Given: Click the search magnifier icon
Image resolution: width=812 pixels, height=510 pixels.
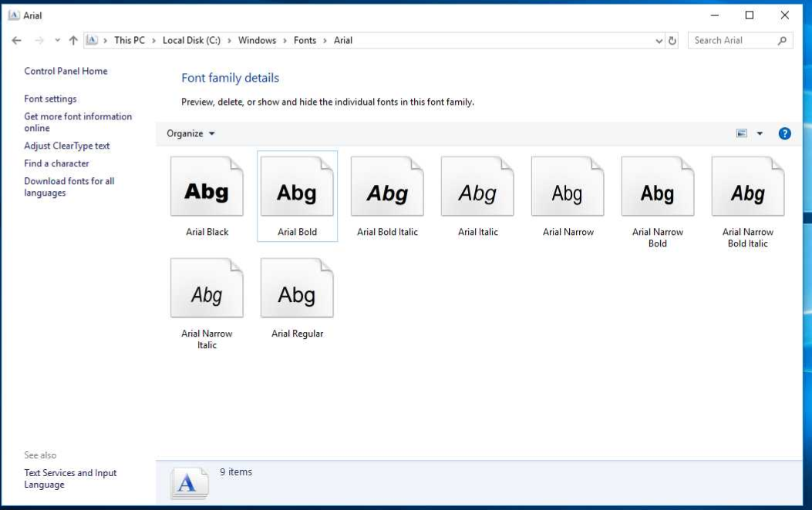Looking at the screenshot, I should (x=780, y=40).
